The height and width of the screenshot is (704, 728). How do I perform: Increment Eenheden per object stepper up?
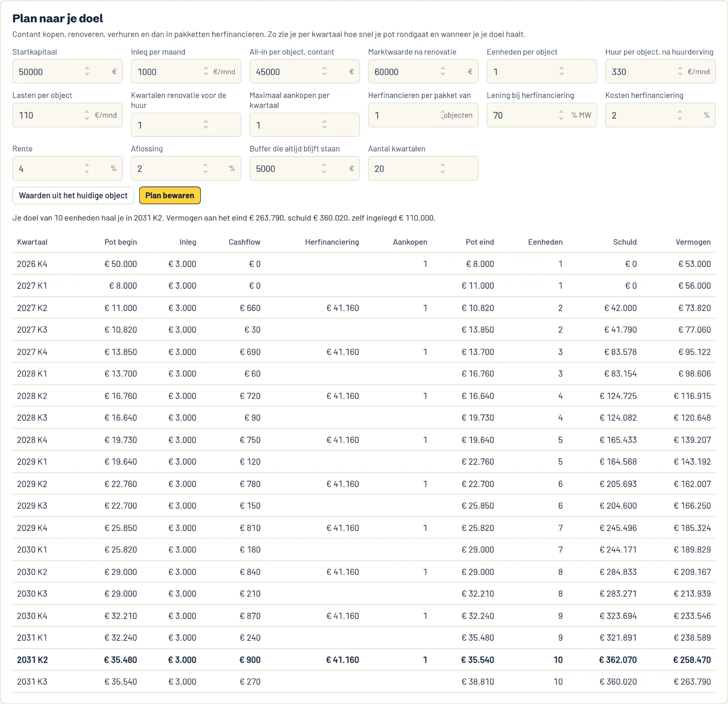click(561, 69)
